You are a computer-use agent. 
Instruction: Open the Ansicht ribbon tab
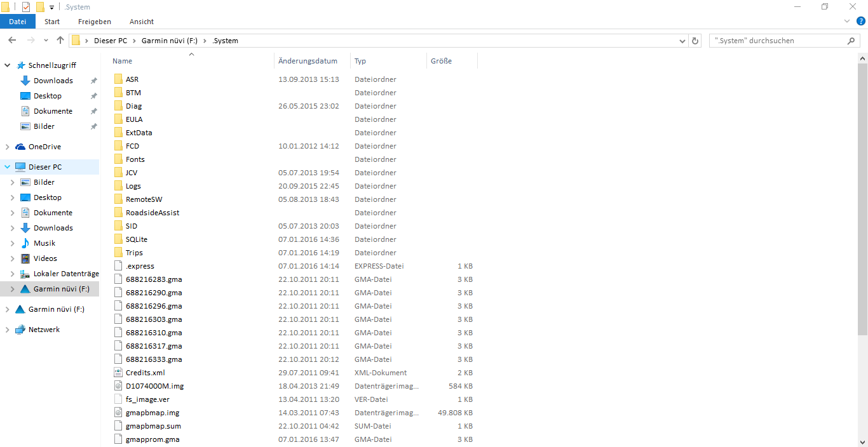click(x=142, y=22)
